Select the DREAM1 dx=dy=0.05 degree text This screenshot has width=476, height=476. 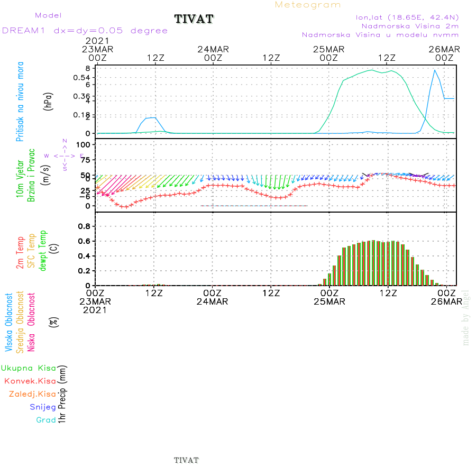click(85, 31)
